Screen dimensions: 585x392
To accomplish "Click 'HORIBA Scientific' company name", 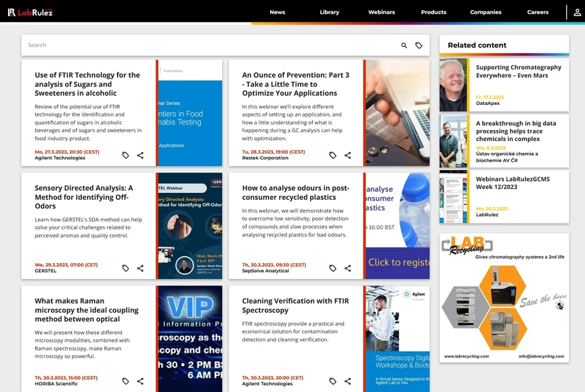I will 56,384.
